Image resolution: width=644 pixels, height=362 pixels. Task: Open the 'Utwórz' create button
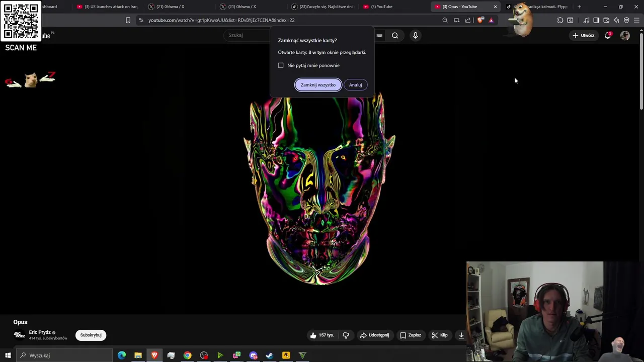coord(584,35)
